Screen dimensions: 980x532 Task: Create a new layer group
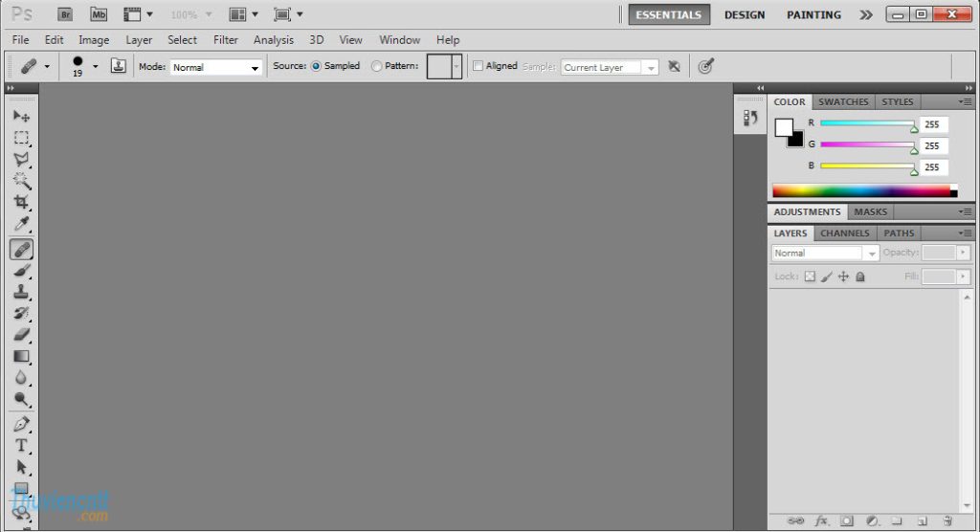pyautogui.click(x=897, y=521)
